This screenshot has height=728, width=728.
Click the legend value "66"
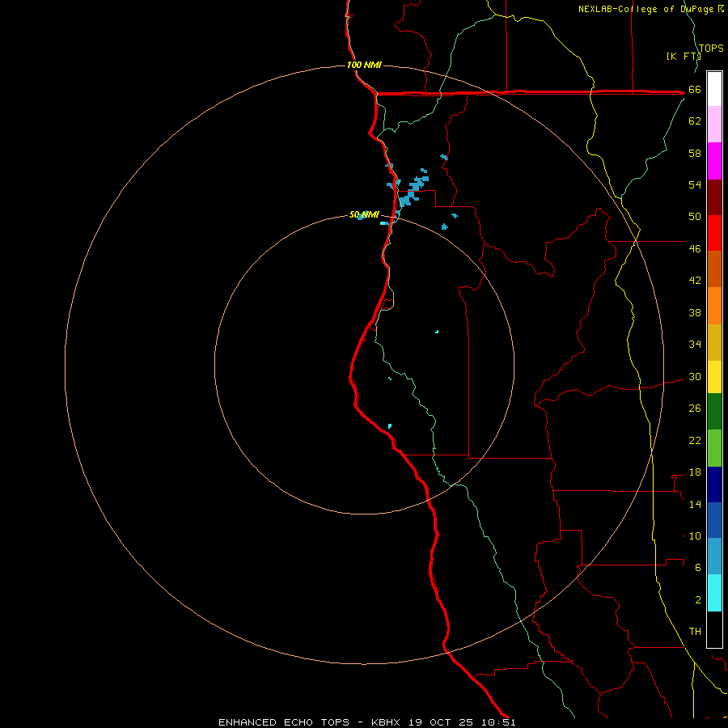coord(695,89)
